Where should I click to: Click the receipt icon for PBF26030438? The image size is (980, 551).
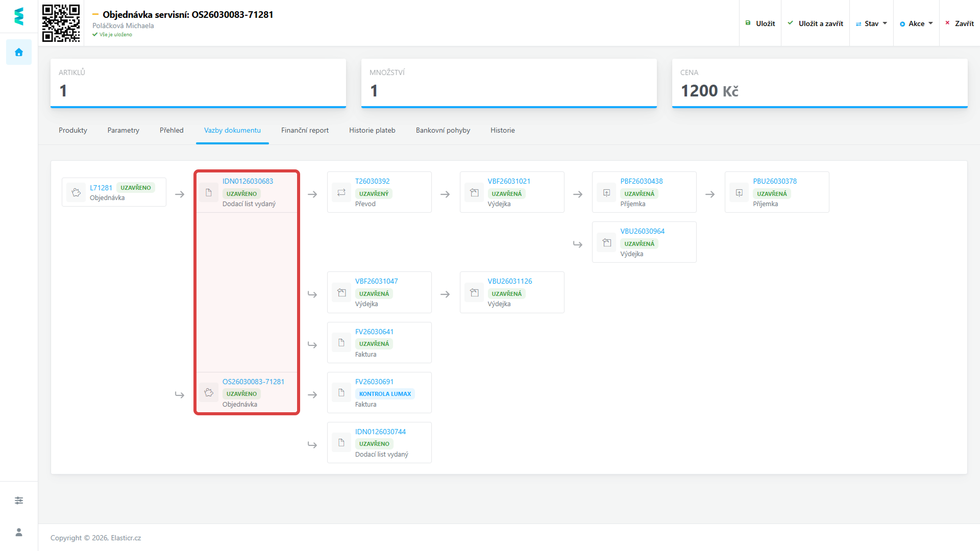pyautogui.click(x=606, y=192)
